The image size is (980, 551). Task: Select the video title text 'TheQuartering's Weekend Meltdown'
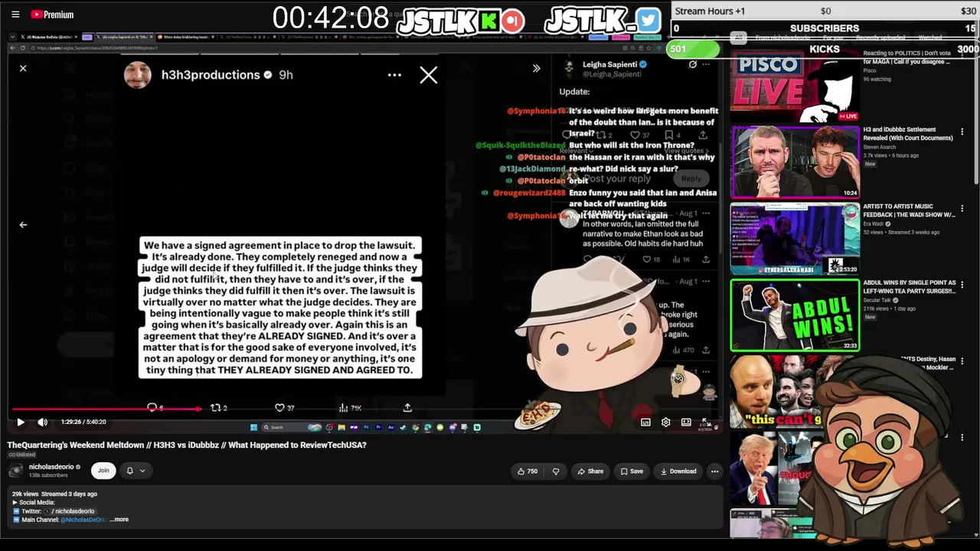point(76,445)
